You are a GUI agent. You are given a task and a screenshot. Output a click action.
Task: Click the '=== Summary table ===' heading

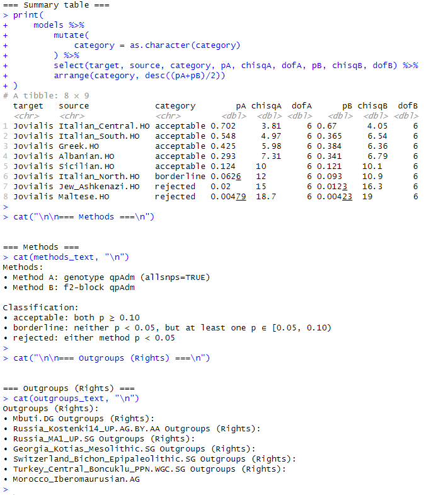pos(56,5)
